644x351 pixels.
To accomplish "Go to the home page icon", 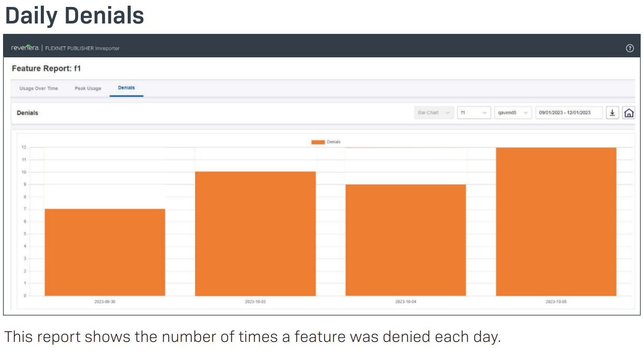I will (628, 113).
